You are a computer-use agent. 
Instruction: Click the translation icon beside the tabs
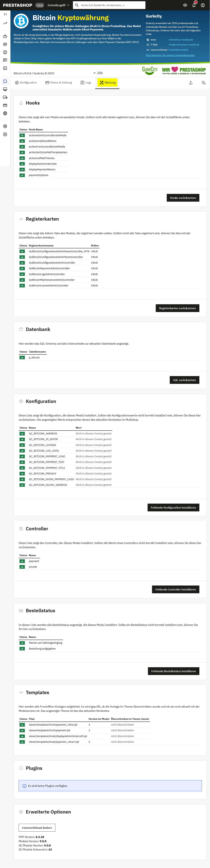204,83
